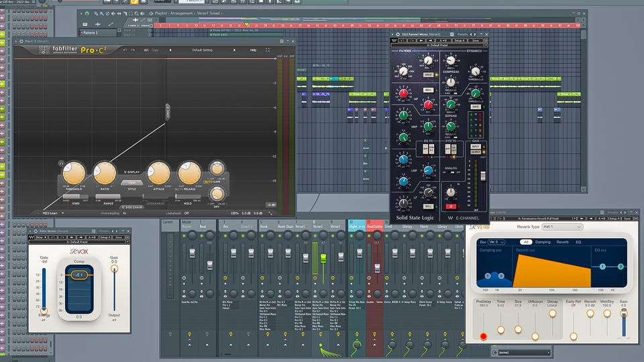The width and height of the screenshot is (644, 362).
Task: Select SSL Channel Output meter button
Action: (476, 152)
